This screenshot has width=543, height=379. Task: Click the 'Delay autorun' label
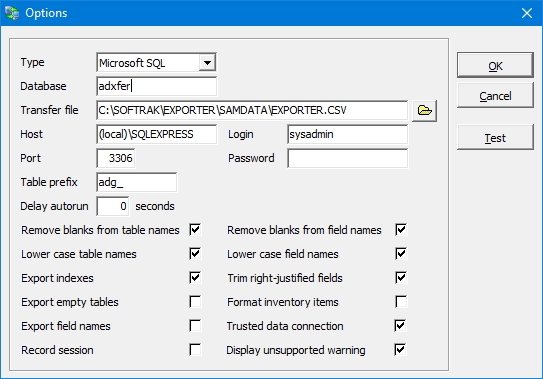54,206
